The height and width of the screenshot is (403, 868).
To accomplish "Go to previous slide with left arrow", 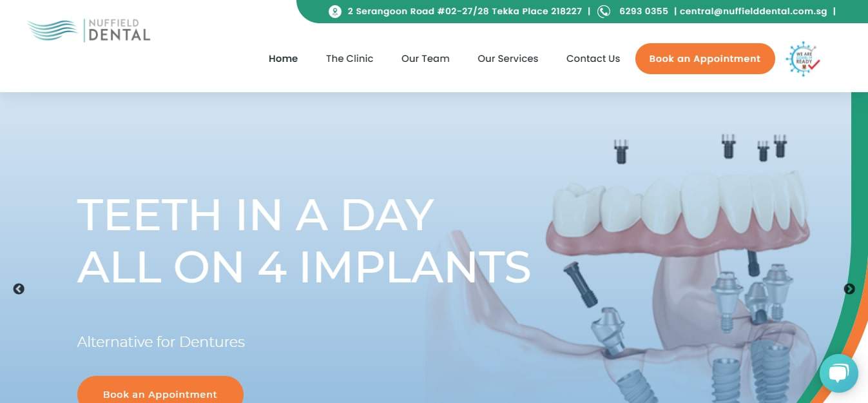I will (19, 289).
